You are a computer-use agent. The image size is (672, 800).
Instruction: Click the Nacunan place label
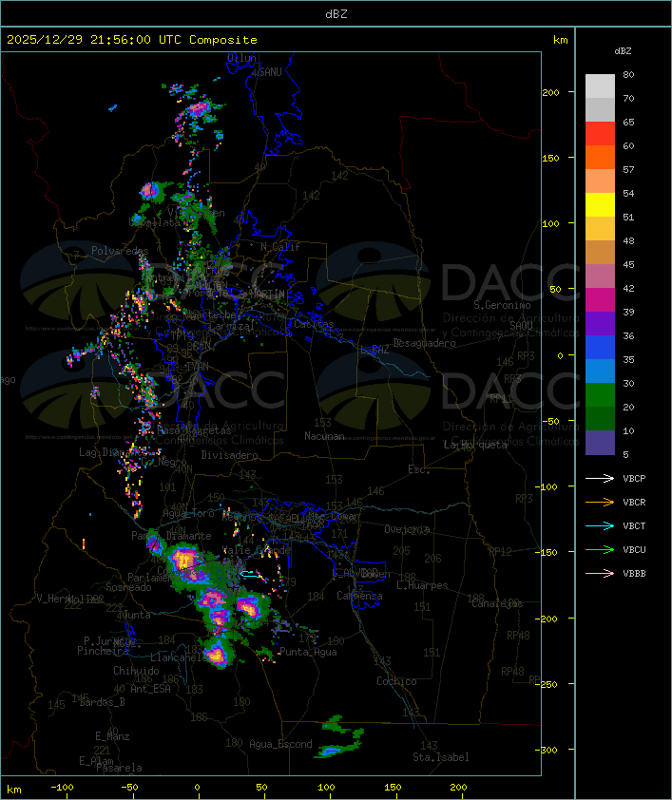point(324,436)
